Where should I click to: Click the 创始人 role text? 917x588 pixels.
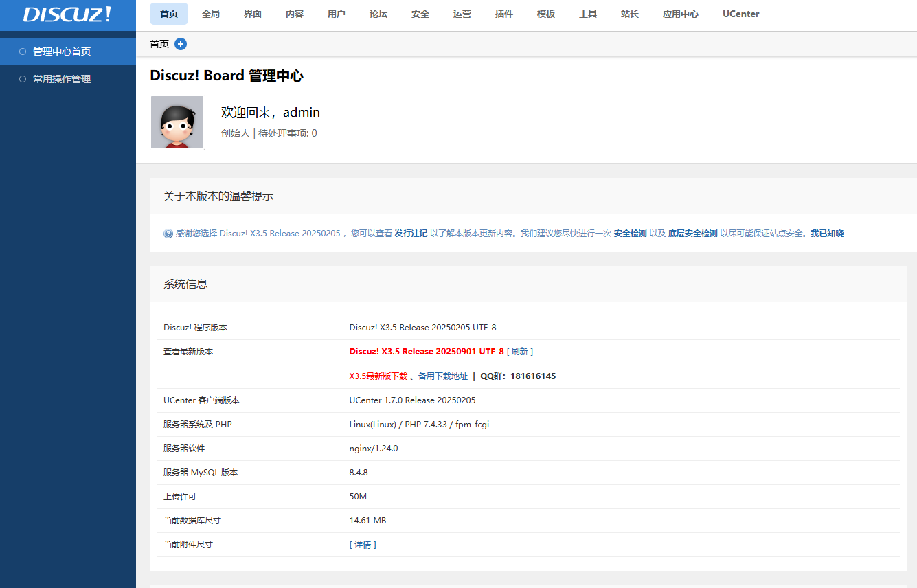coord(236,133)
